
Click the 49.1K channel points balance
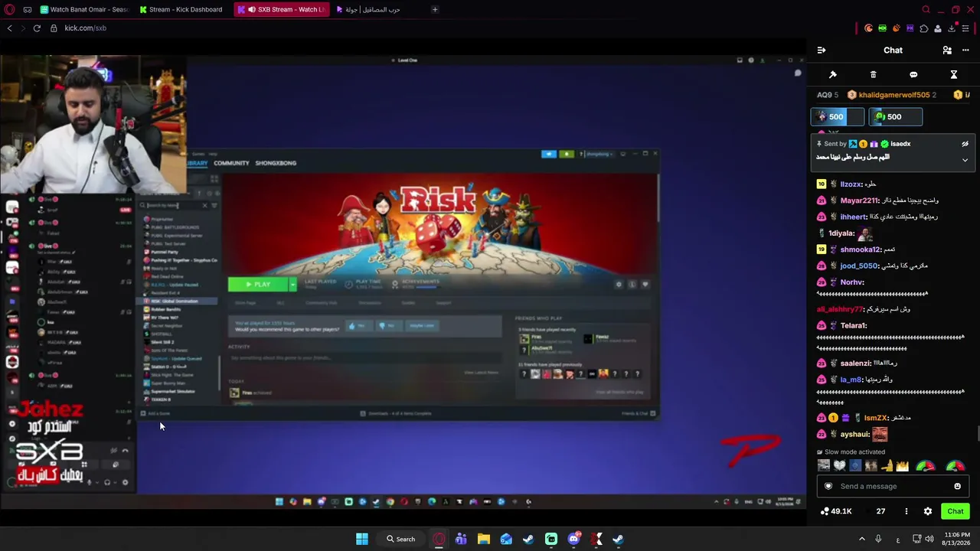tap(836, 511)
